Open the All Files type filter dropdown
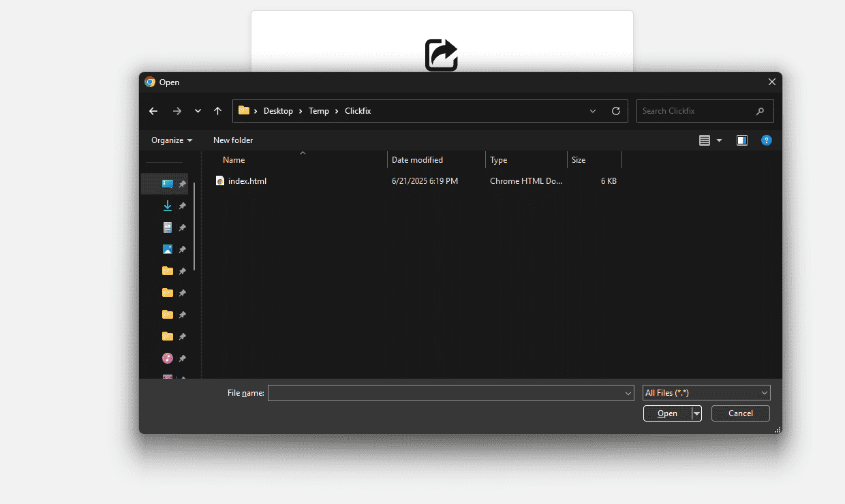This screenshot has width=845, height=504. click(707, 393)
